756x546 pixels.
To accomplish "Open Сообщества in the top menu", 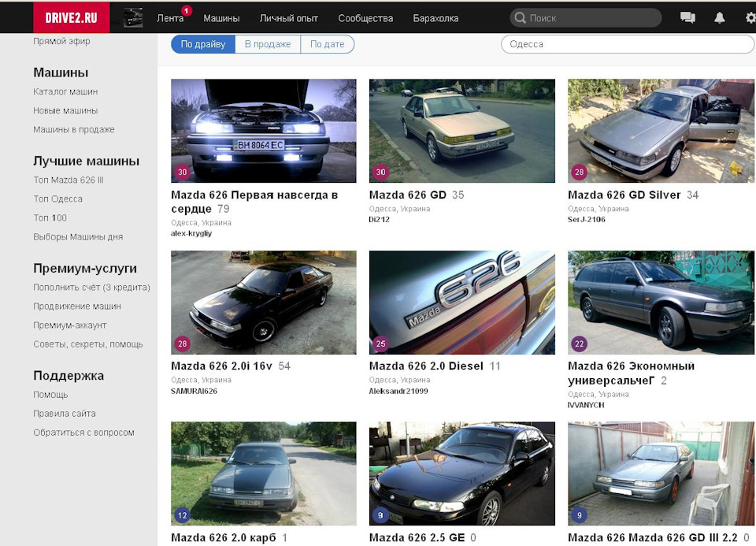I will click(365, 18).
